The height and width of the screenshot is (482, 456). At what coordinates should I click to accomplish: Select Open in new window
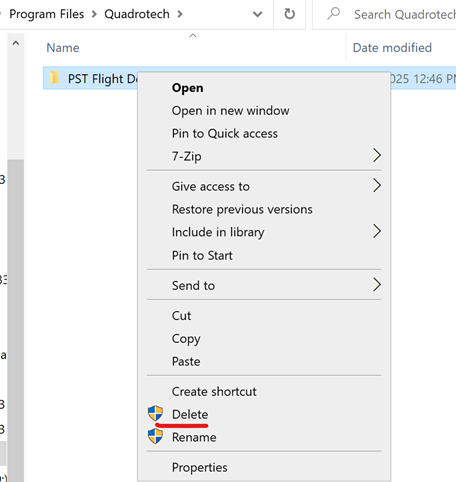click(x=264, y=111)
